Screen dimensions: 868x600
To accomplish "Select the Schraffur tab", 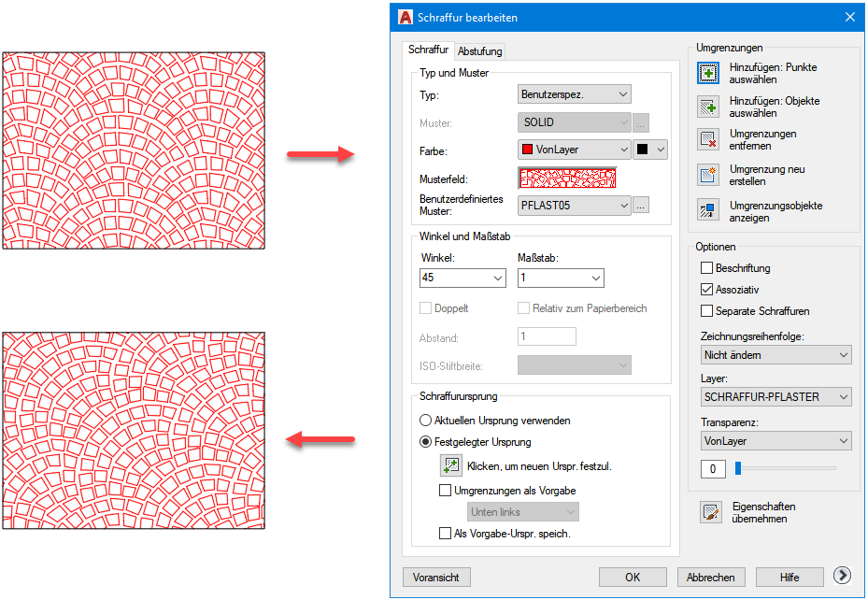I will (x=428, y=50).
